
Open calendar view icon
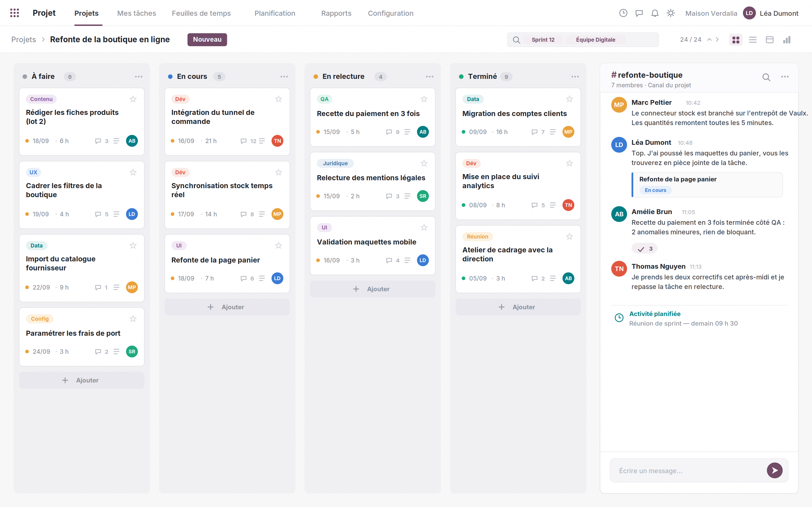point(770,39)
